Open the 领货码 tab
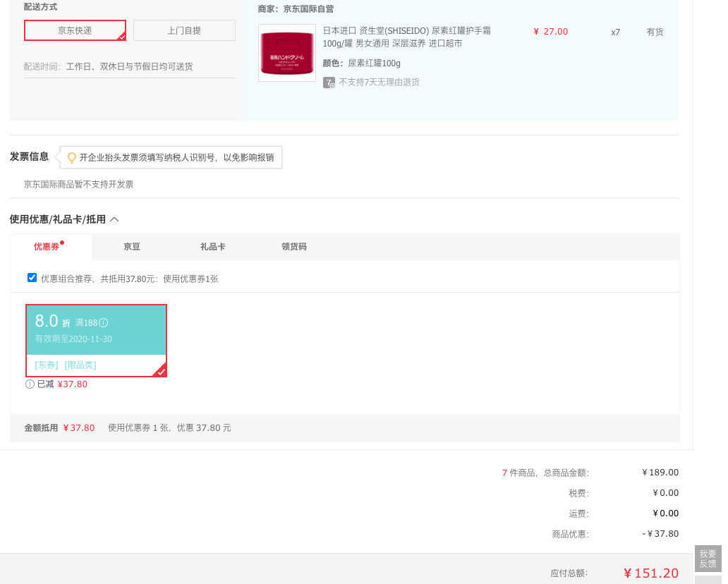The width and height of the screenshot is (728, 584). (x=294, y=246)
